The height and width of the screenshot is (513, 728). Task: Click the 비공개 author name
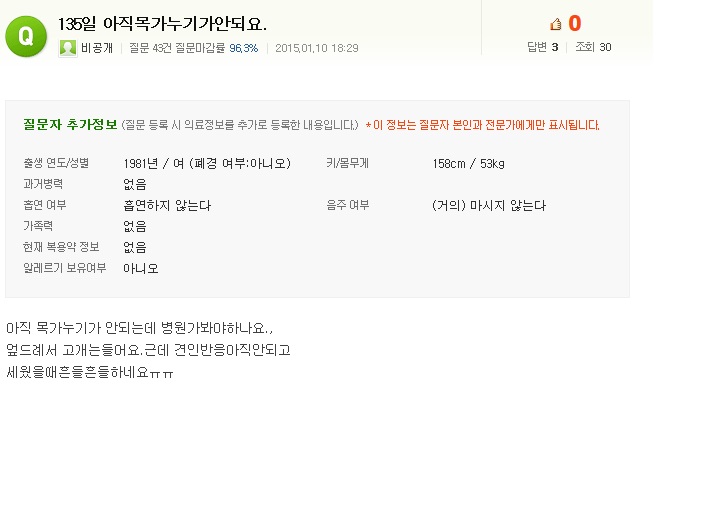[x=97, y=48]
